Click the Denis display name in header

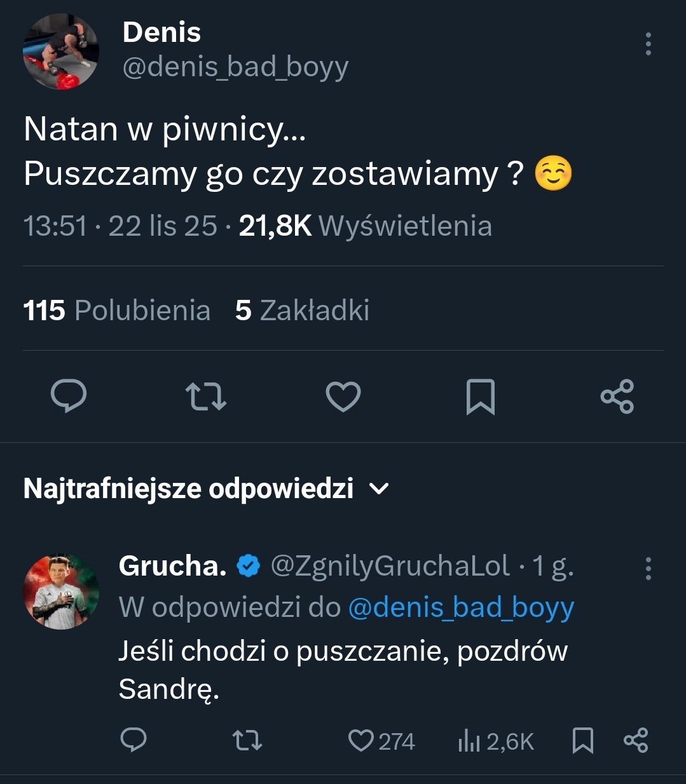pyautogui.click(x=161, y=32)
